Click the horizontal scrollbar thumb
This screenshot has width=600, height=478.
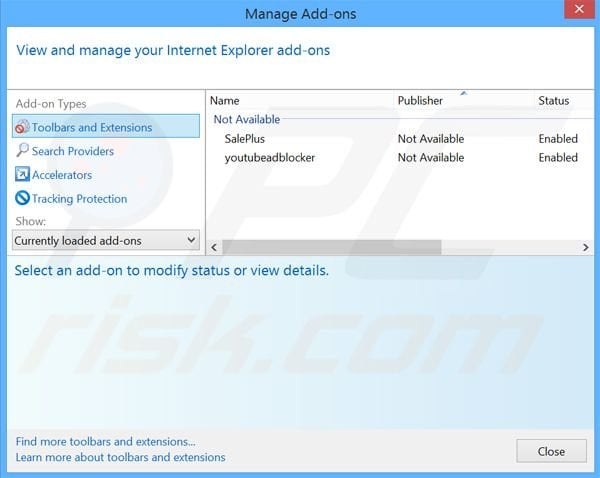[332, 247]
